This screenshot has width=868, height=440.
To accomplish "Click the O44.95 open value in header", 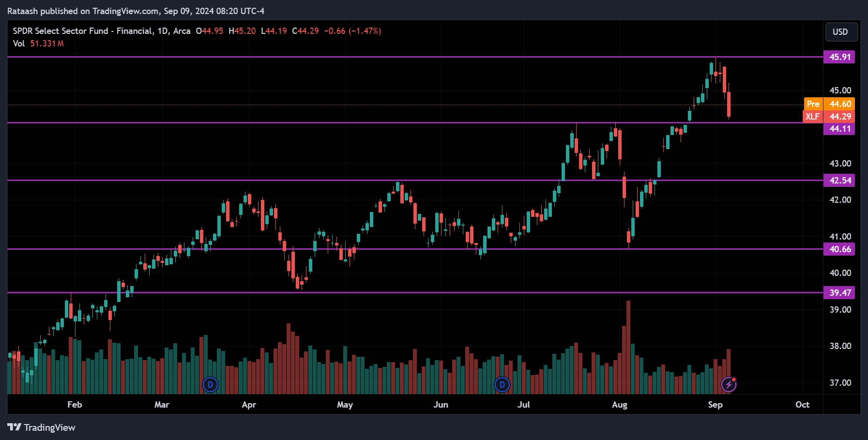I will 210,31.
